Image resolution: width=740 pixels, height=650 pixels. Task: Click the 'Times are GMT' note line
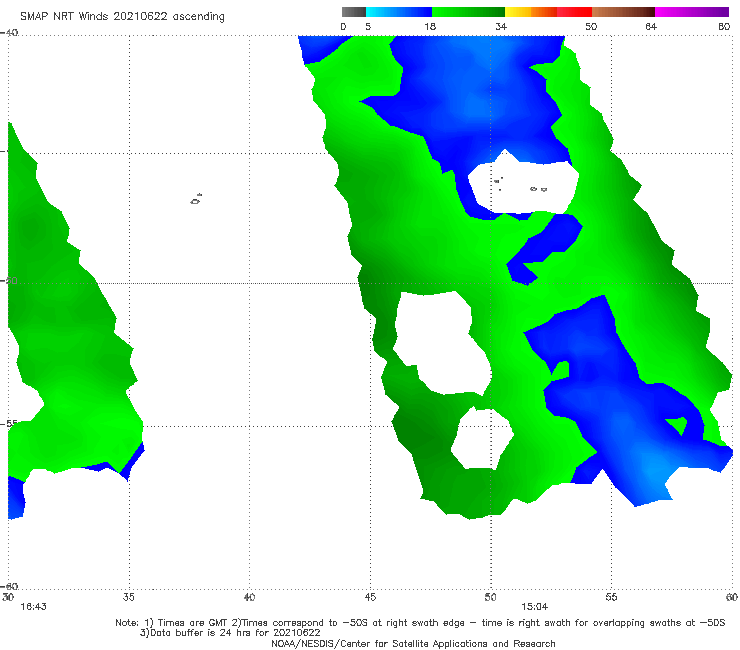420,623
